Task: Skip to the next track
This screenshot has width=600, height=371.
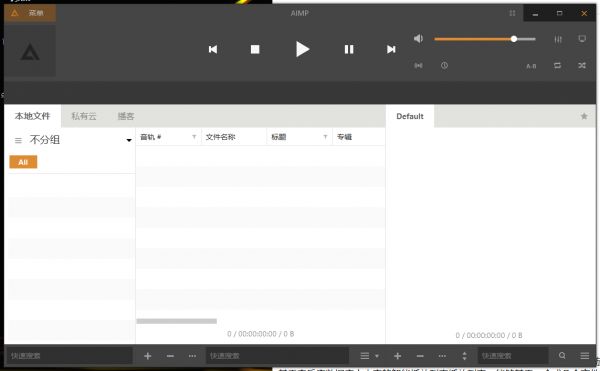Action: [391, 49]
